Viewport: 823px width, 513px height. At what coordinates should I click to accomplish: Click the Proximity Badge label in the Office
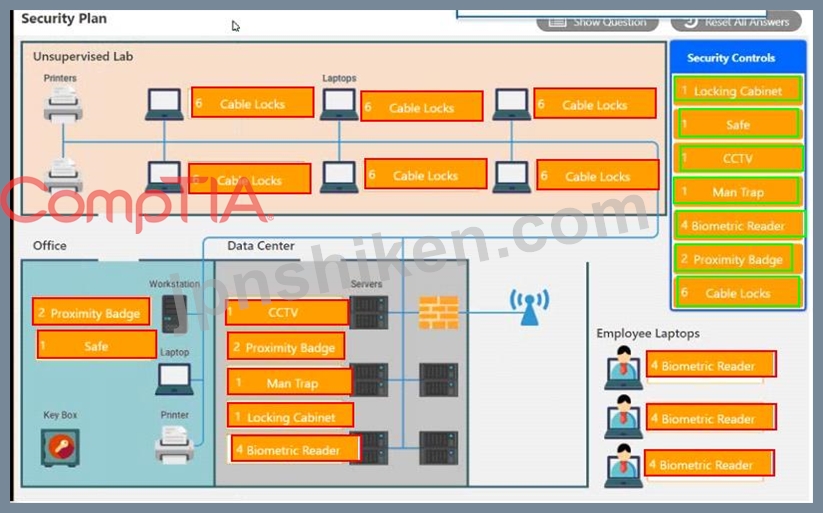coord(91,312)
